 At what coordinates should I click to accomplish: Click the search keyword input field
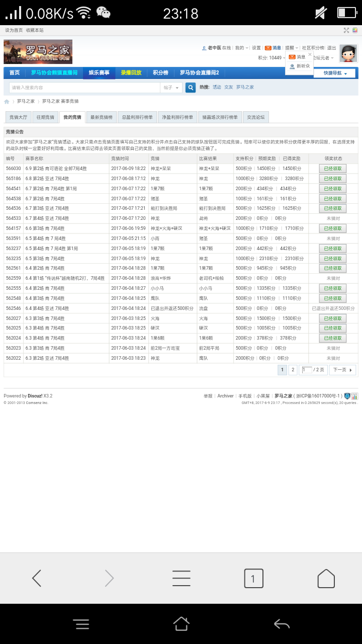(x=84, y=88)
